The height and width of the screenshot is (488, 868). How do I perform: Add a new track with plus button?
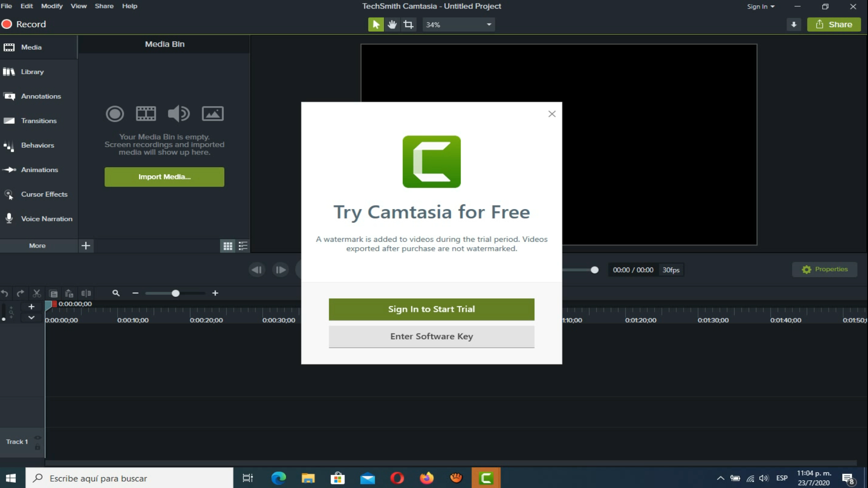31,306
